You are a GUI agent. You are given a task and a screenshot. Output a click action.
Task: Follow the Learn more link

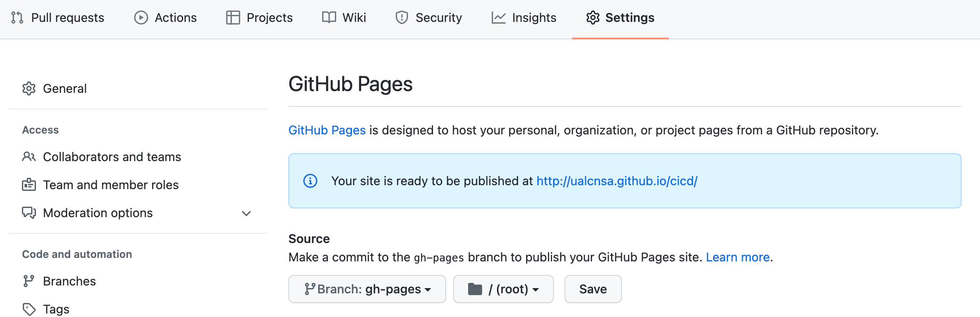(738, 257)
